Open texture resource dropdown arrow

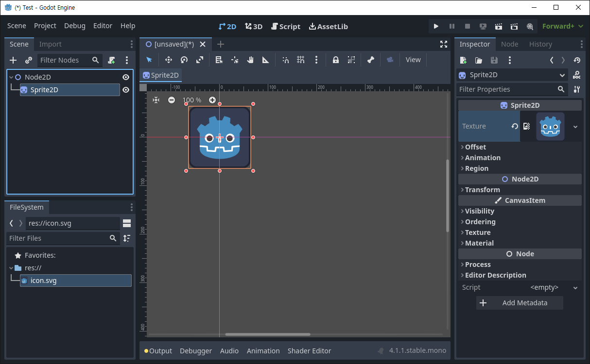tap(575, 127)
